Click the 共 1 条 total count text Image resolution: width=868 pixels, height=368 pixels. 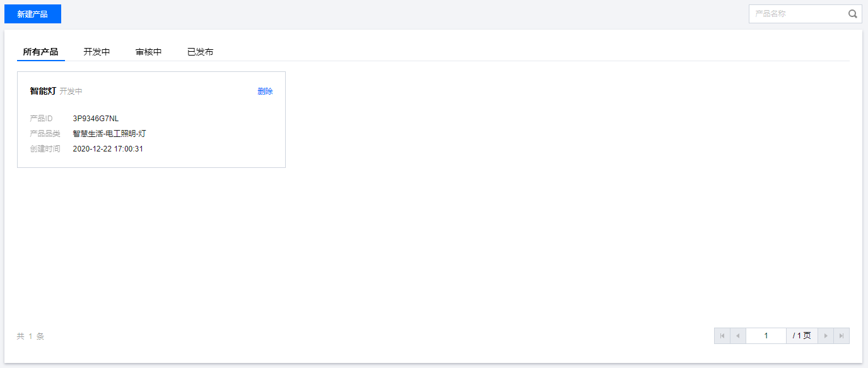[x=30, y=336]
